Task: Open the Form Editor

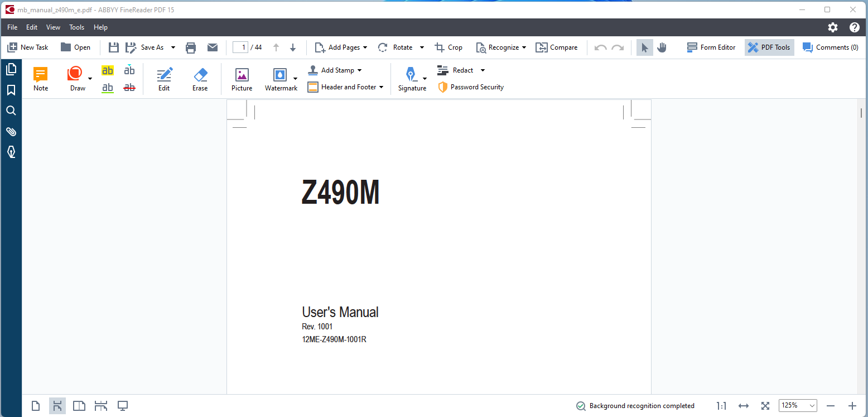Action: click(711, 47)
